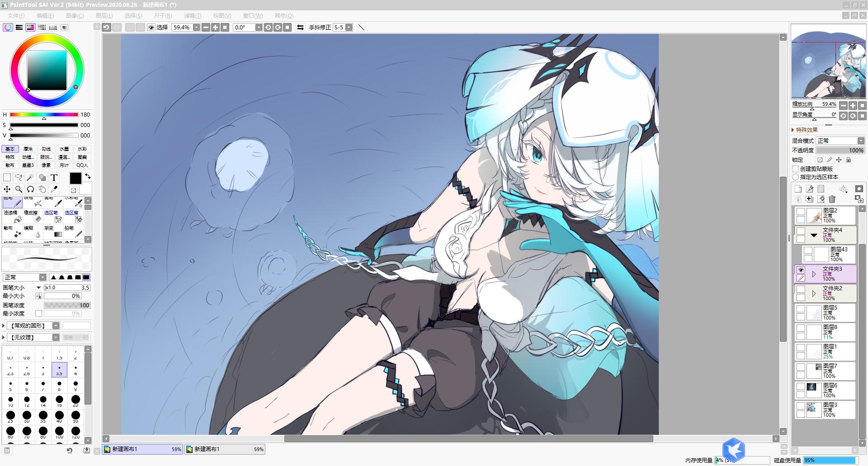
Task: Click the H hue slider bar
Action: (x=44, y=115)
